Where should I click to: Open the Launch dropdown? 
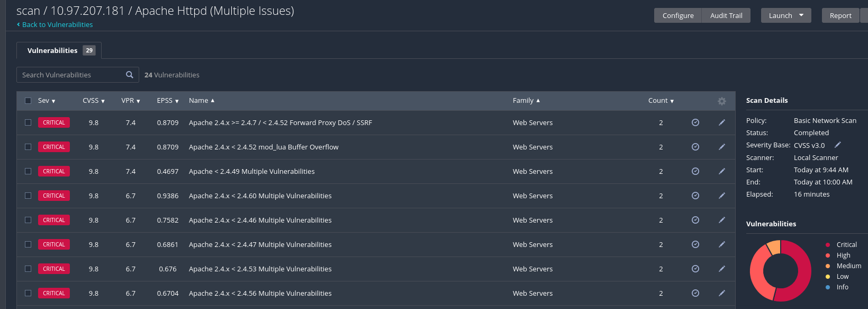pos(786,15)
